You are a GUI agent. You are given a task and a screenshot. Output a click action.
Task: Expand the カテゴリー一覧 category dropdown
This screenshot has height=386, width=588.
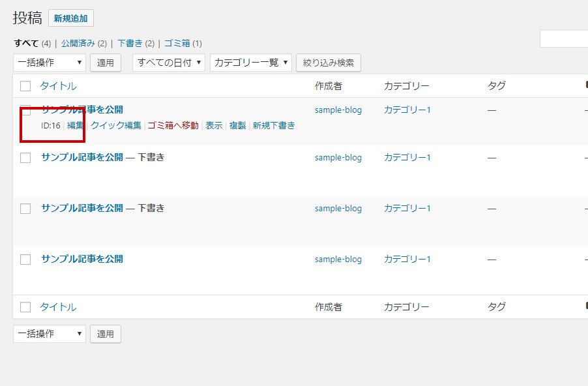pos(250,63)
